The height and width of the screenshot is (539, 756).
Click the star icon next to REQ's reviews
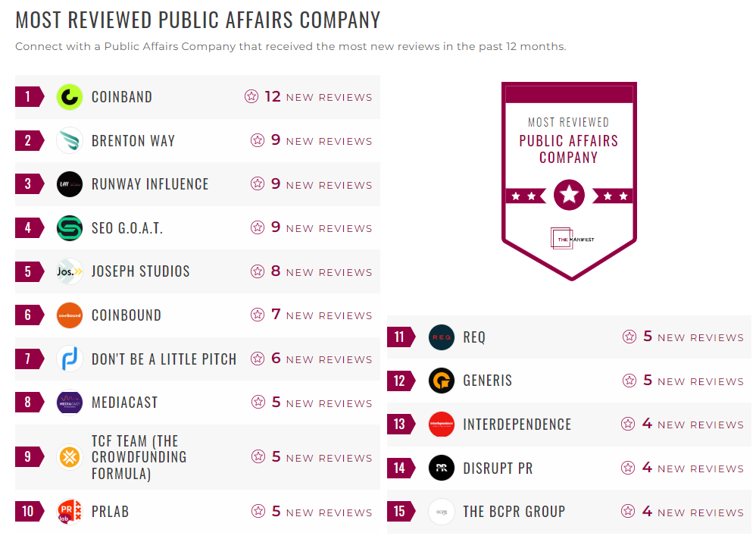(629, 337)
